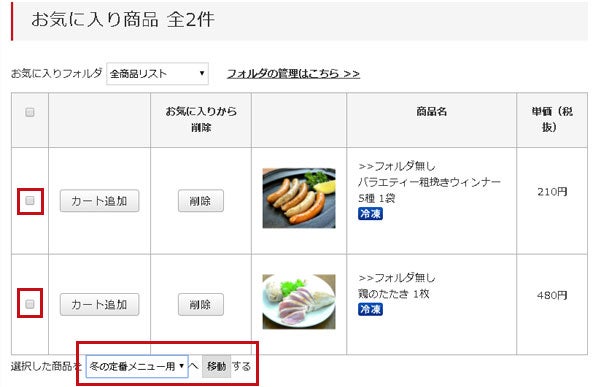Open the sausage product thumbnail image
This screenshot has width=600, height=387.
[x=299, y=198]
